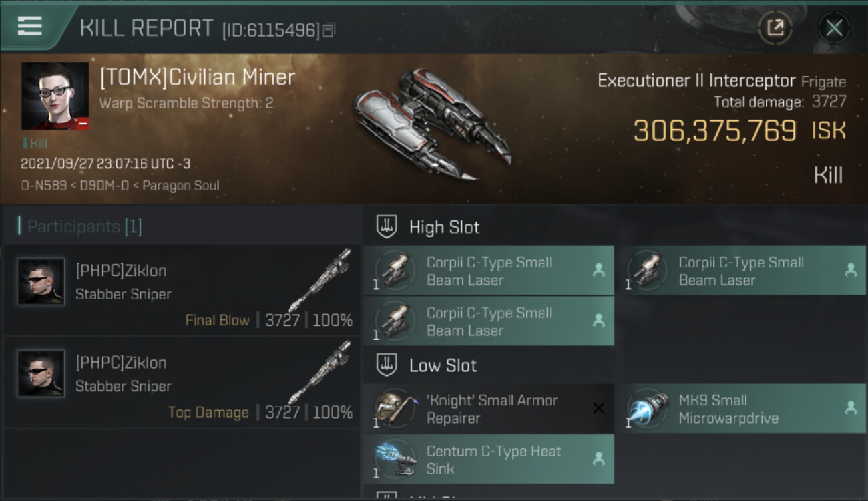The height and width of the screenshot is (501, 868).
Task: Select the Final Blow sniper weapon icon
Action: [x=320, y=281]
